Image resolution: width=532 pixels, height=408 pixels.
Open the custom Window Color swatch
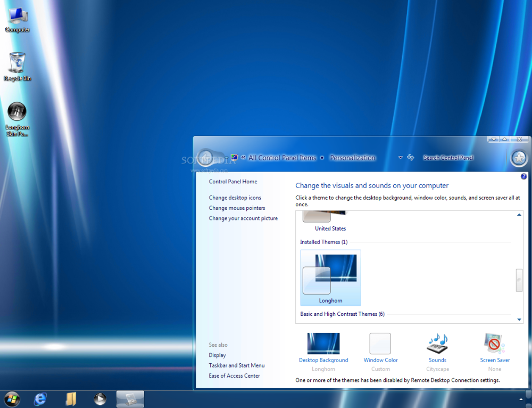coord(380,344)
